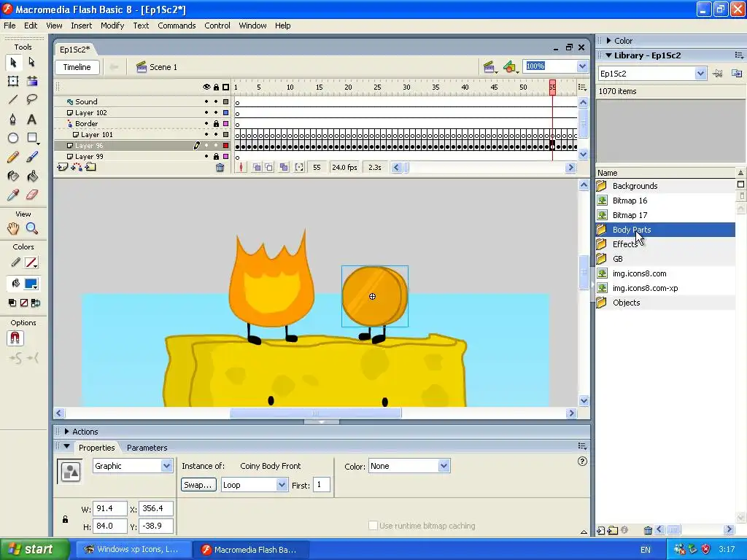Select the Lasso tool
Screen dimensions: 747x560
point(32,99)
